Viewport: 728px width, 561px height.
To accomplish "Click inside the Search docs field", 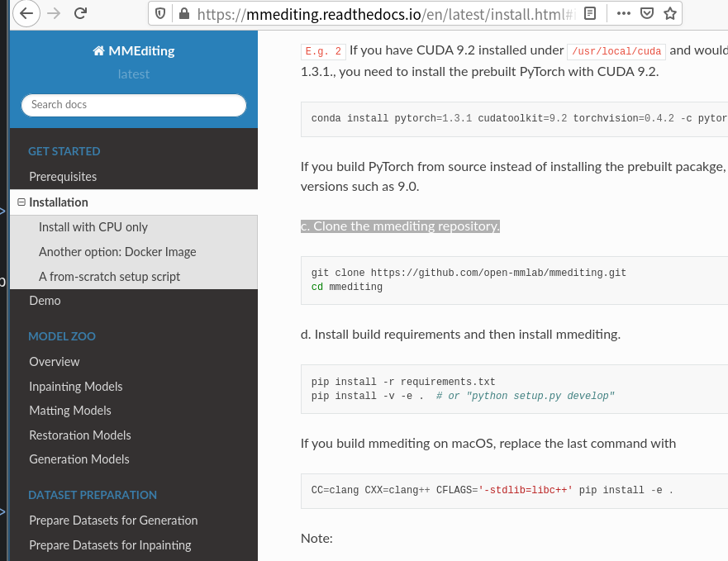I will [134, 105].
